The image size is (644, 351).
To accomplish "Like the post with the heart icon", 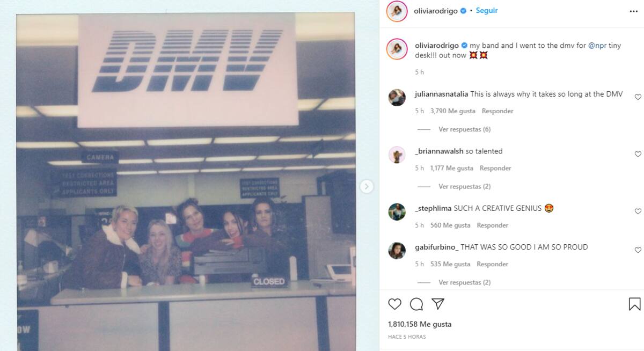I will coord(394,304).
